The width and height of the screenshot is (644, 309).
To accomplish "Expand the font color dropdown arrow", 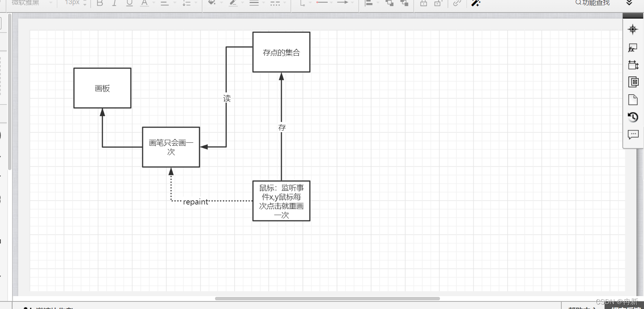I will pos(154,3).
